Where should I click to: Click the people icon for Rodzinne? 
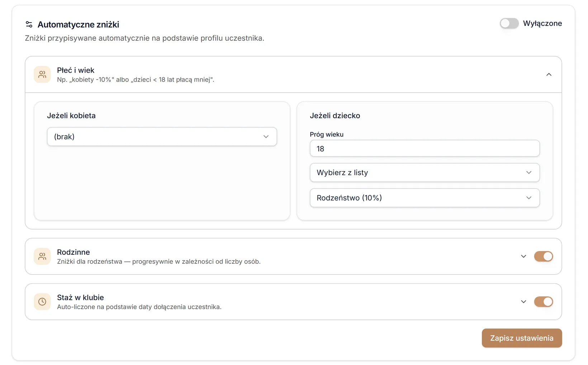[42, 256]
